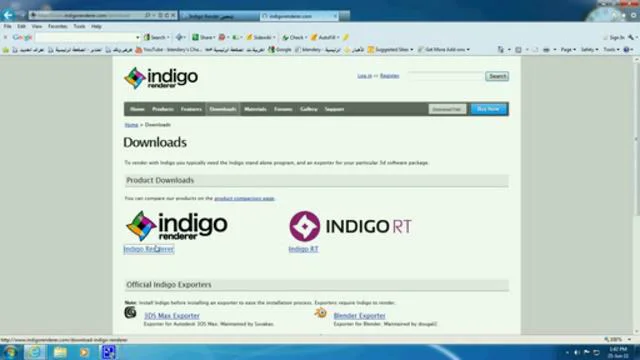640x360 pixels.
Task: Switch to the Indigo Render browser tab
Action: (x=219, y=16)
